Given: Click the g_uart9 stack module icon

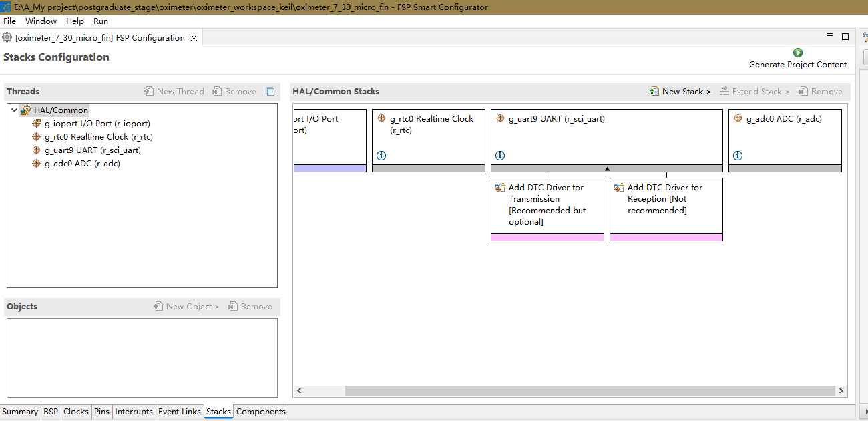Looking at the screenshot, I should coord(500,118).
